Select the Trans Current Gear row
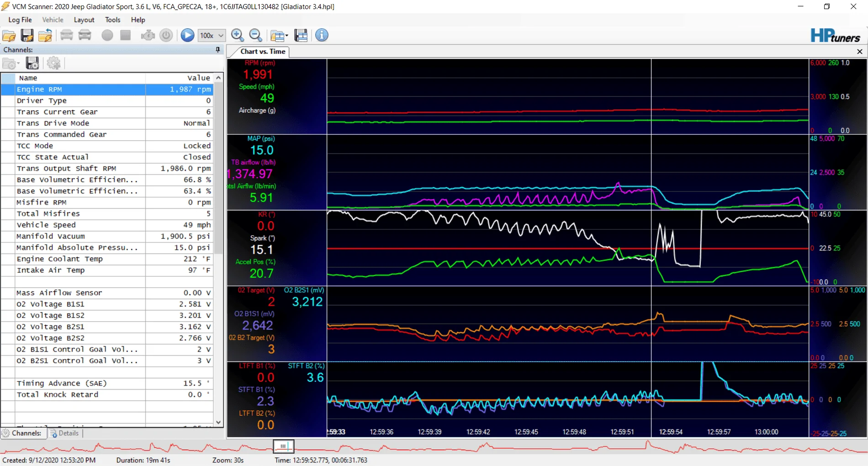The width and height of the screenshot is (868, 466). point(107,112)
